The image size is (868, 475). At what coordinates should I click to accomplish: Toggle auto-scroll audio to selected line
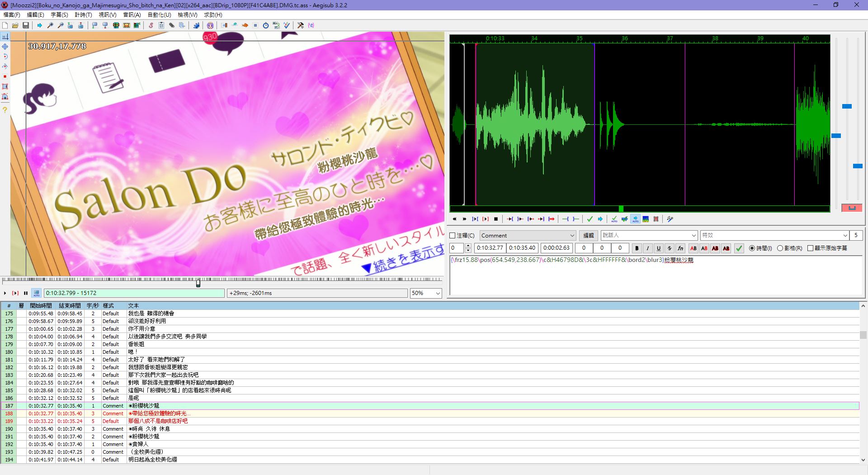point(635,219)
